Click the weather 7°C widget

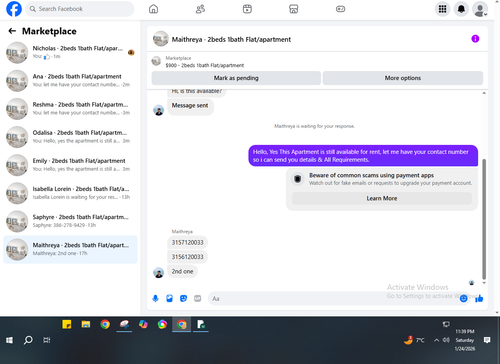[414, 340]
